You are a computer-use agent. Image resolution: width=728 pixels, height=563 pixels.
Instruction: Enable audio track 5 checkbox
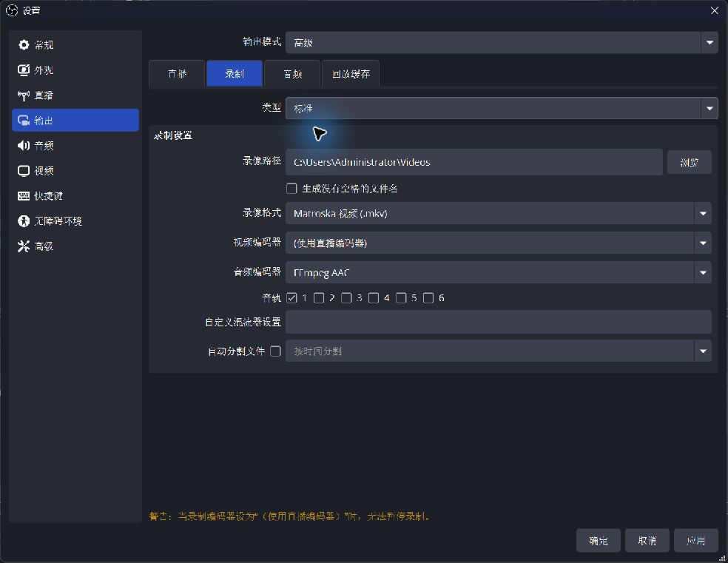pyautogui.click(x=401, y=298)
